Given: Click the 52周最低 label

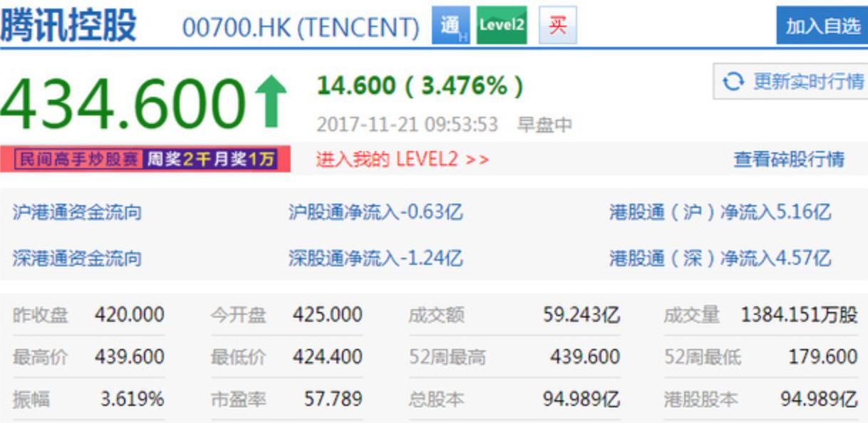Looking at the screenshot, I should tap(703, 357).
